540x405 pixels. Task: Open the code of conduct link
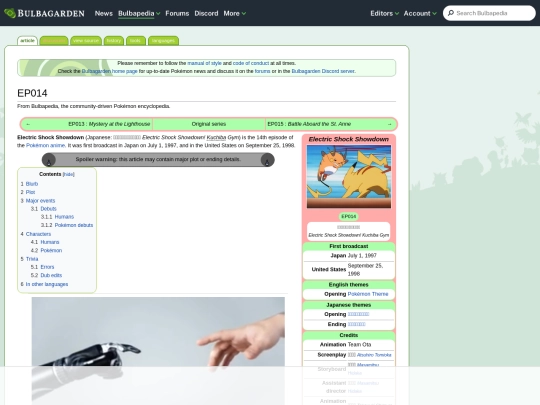(x=251, y=63)
